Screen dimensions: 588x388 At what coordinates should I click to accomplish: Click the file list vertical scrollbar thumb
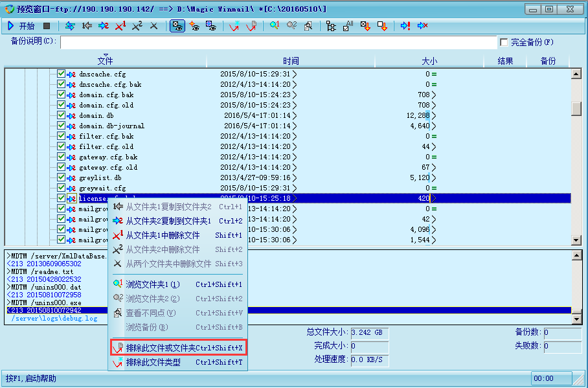click(x=576, y=108)
